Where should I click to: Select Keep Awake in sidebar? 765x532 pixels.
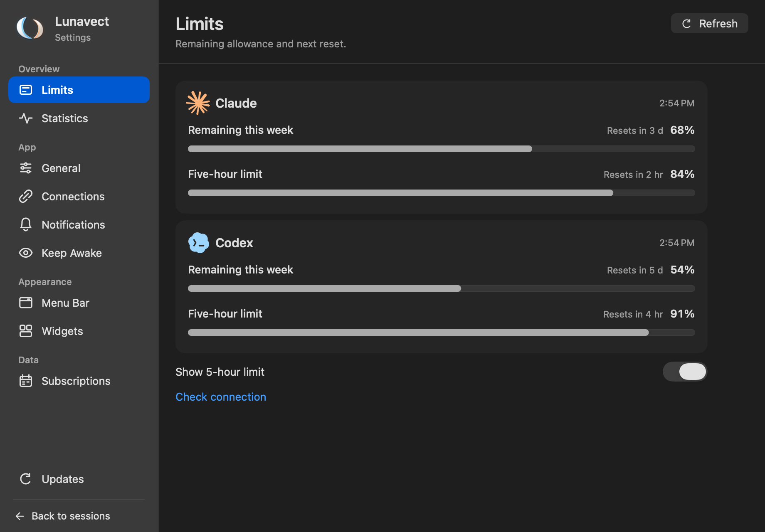(79, 253)
